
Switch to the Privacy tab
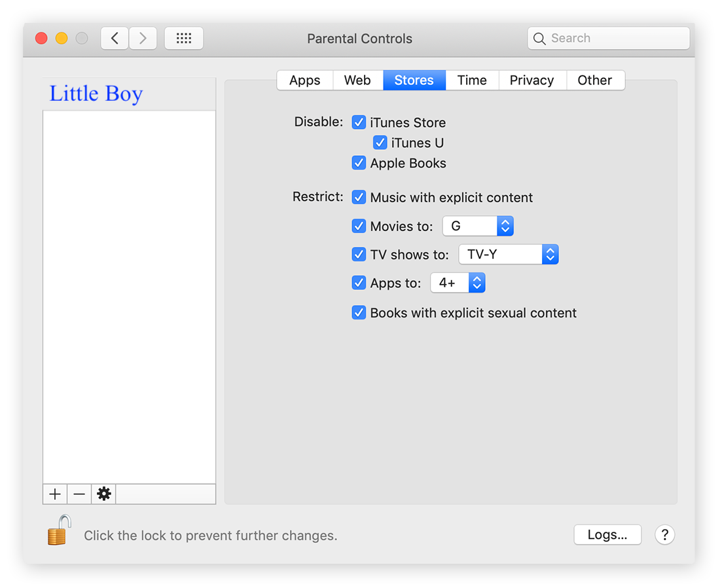pos(531,81)
